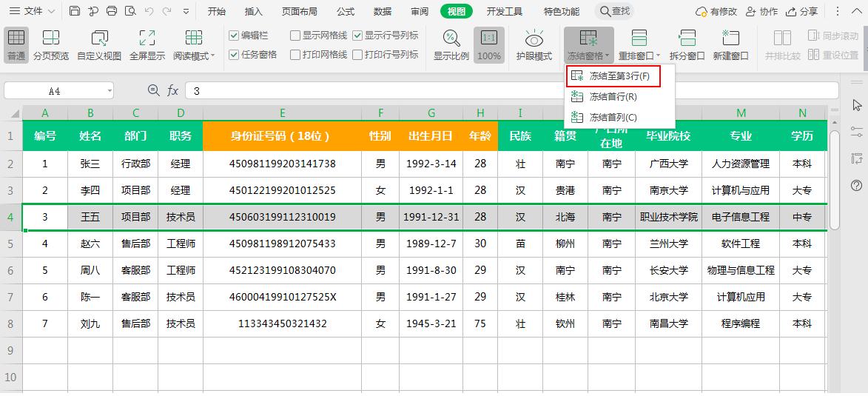
Task: Select row 6 header
Action: tap(11, 271)
